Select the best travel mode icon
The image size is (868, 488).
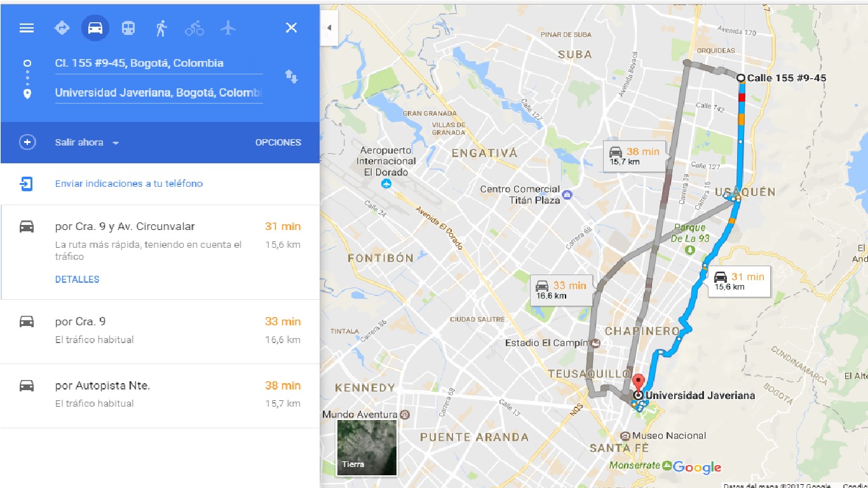(62, 28)
